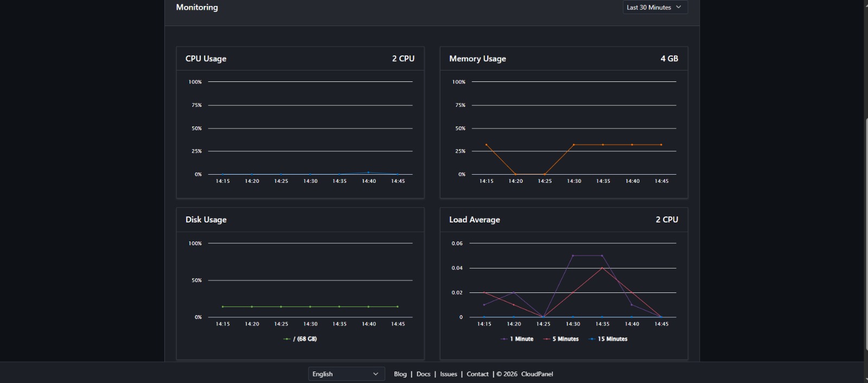This screenshot has width=868, height=383.
Task: Select purple 1 Minute load point at 14:30
Action: tap(572, 256)
